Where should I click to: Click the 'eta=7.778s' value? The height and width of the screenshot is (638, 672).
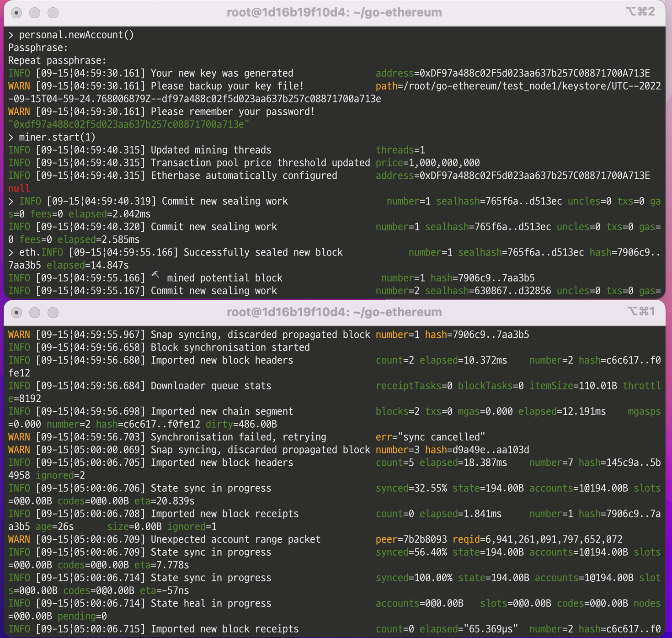pyautogui.click(x=162, y=565)
